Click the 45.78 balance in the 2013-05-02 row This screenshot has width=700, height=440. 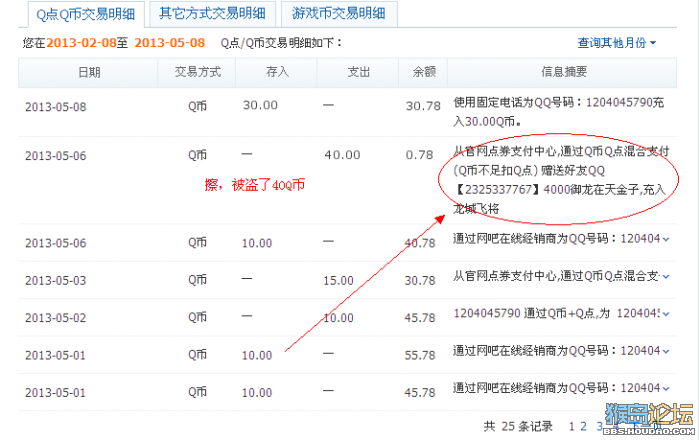[x=420, y=318]
